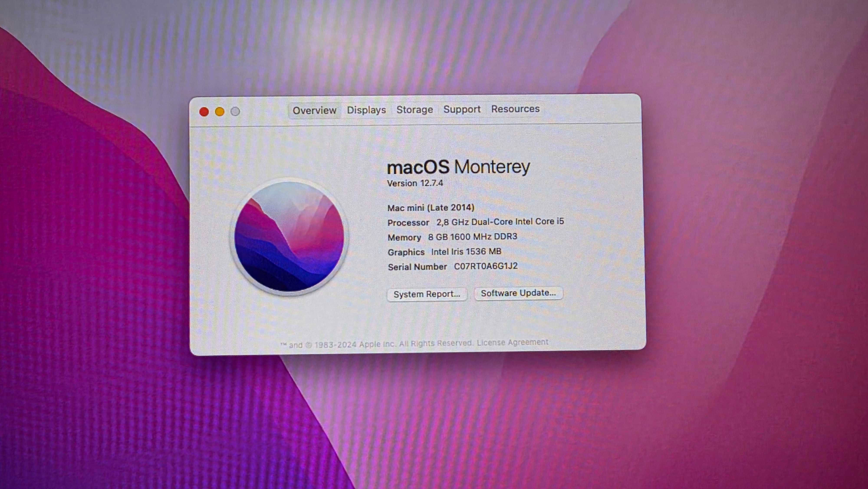The height and width of the screenshot is (489, 868).
Task: Open the License Agreement link
Action: [513, 342]
